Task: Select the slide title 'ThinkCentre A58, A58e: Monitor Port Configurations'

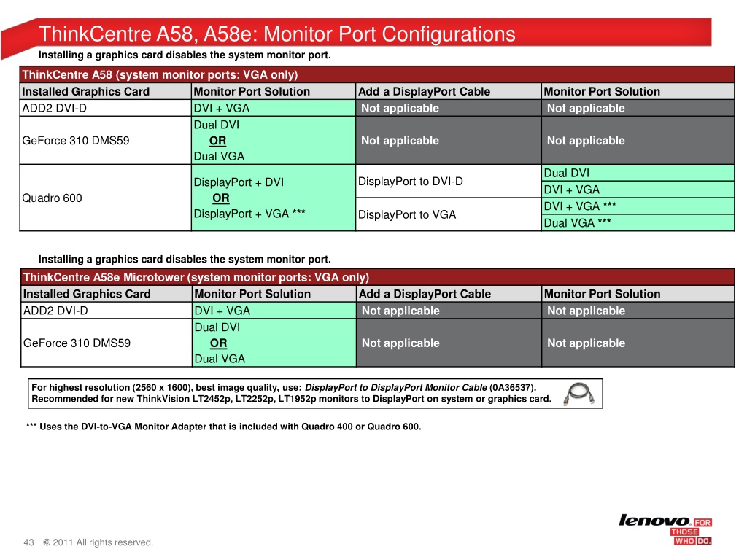Action: point(276,34)
